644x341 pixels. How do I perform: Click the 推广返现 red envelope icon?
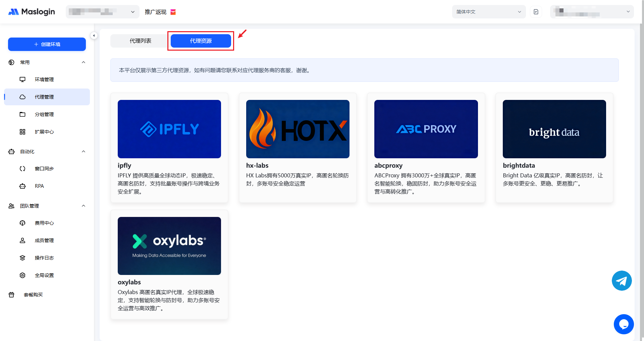(173, 12)
